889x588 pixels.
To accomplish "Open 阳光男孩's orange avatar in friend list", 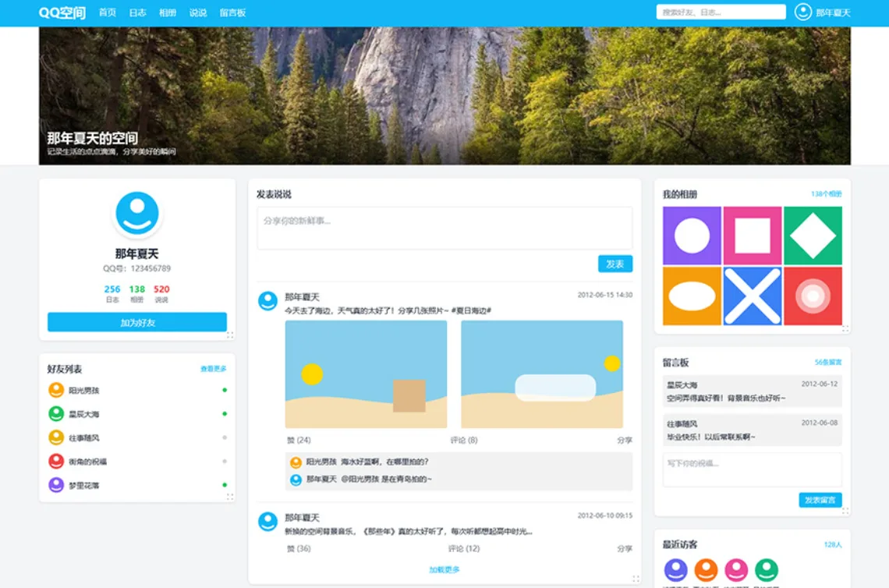I will 56,390.
